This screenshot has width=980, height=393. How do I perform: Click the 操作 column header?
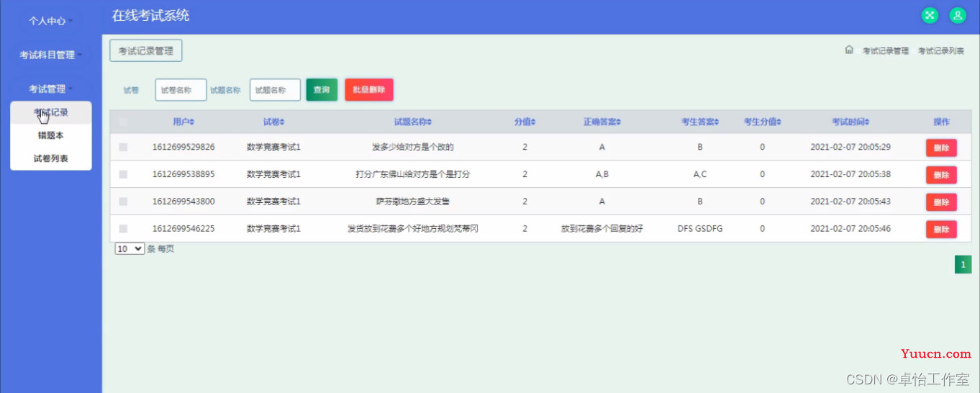(x=941, y=122)
